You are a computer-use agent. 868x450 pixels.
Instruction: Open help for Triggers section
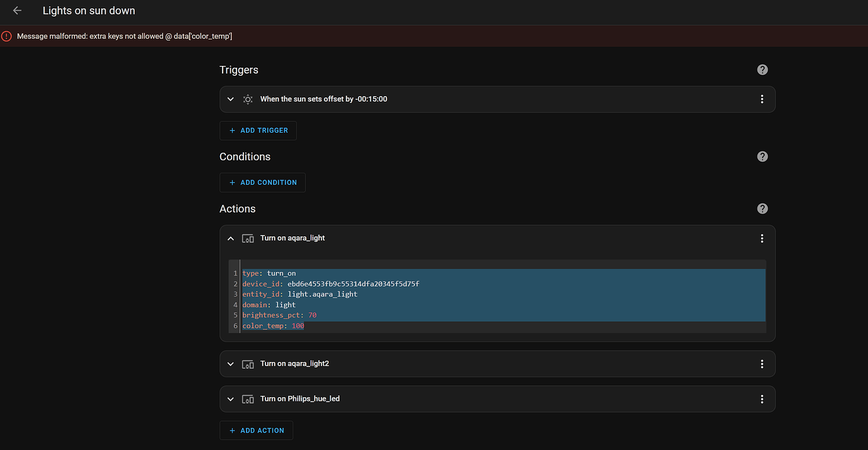(x=762, y=70)
